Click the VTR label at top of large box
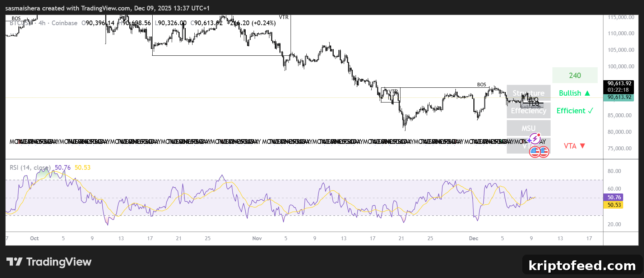 pyautogui.click(x=284, y=17)
